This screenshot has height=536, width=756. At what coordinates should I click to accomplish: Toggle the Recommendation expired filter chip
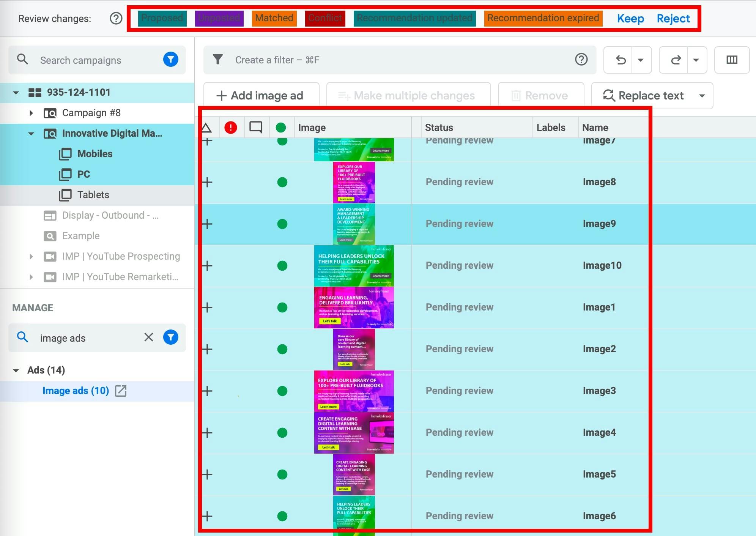(x=543, y=18)
